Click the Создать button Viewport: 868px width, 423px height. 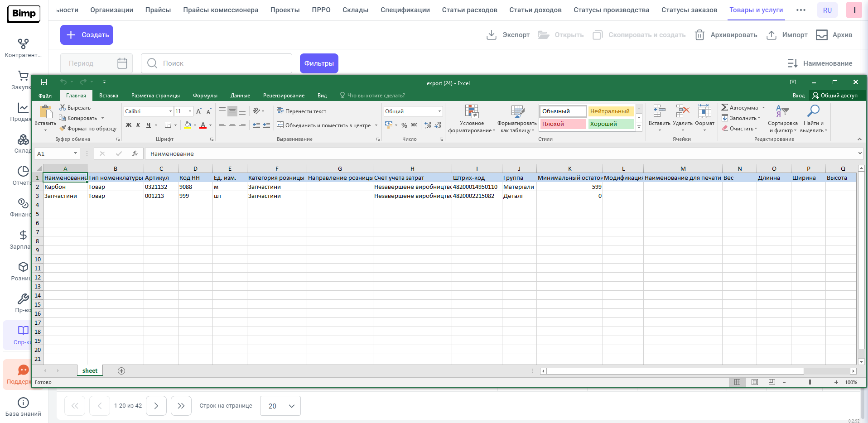(x=87, y=35)
